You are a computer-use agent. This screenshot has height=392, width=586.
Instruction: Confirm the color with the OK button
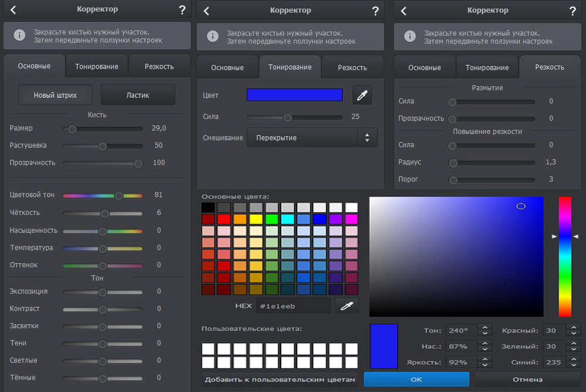point(416,380)
